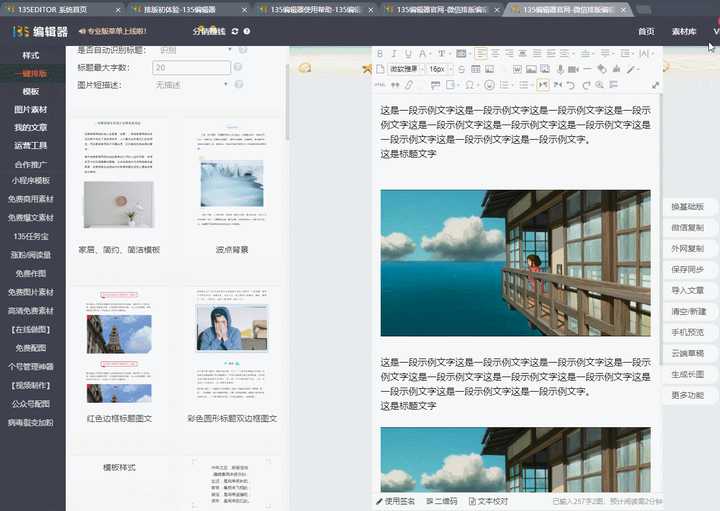This screenshot has height=511, width=720.
Task: Click the undo arrow icon
Action: tap(571, 85)
